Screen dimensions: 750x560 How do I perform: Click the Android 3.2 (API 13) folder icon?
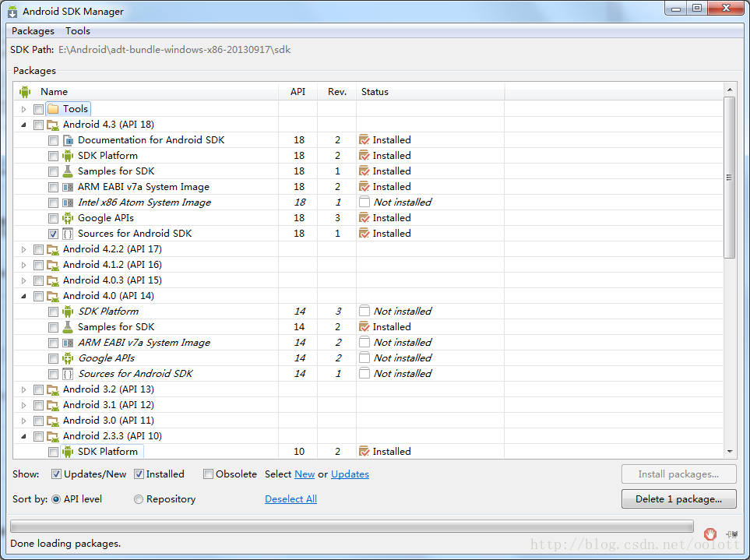53,389
